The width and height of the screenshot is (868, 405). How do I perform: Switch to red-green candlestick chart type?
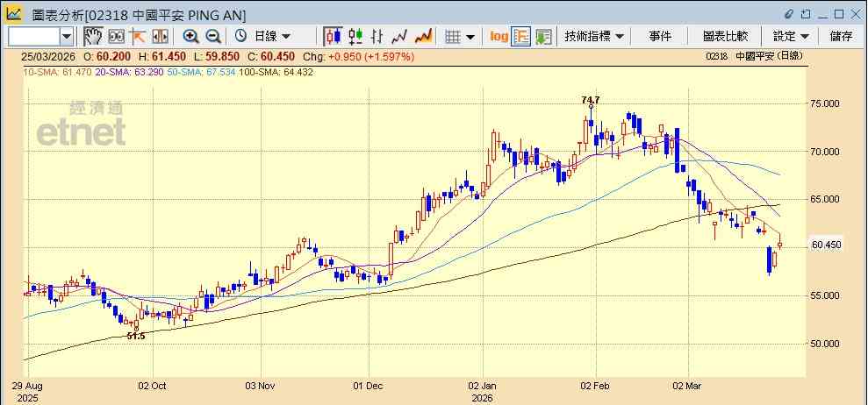point(355,37)
